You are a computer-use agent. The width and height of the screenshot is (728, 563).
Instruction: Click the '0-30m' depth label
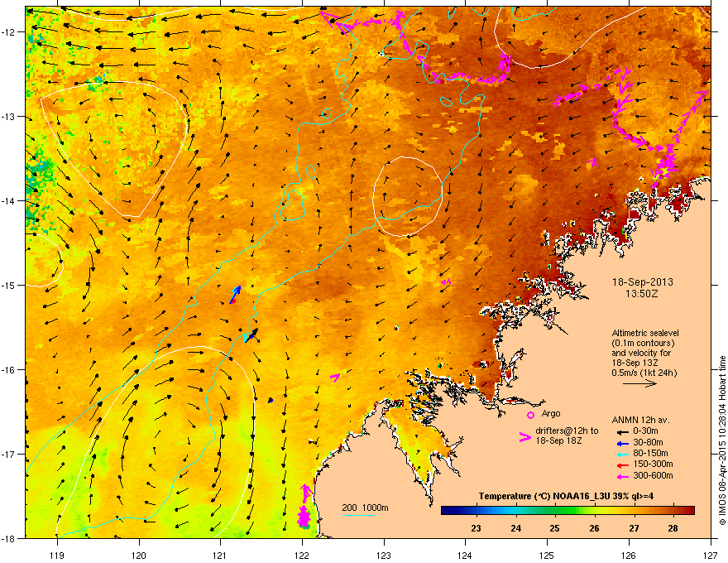coord(645,431)
